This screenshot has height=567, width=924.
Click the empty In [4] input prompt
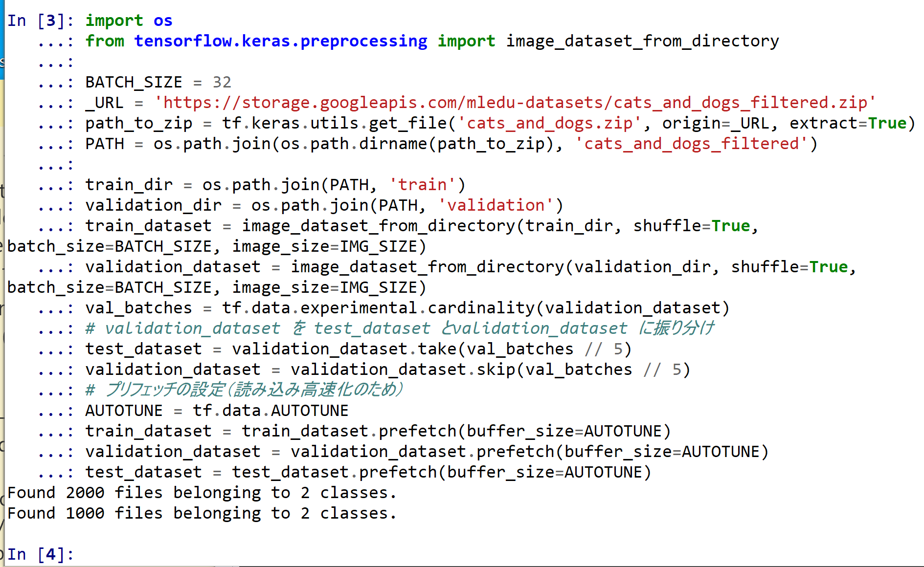coord(40,554)
